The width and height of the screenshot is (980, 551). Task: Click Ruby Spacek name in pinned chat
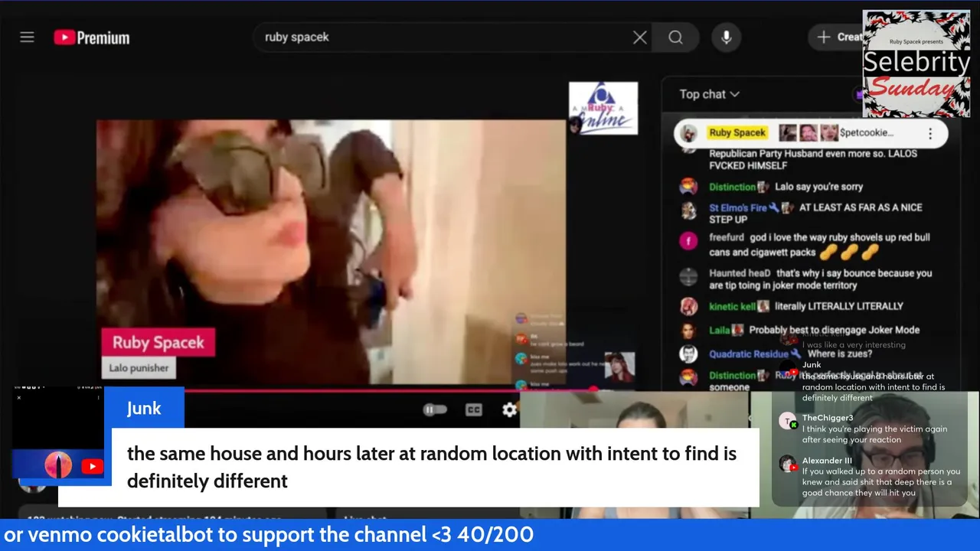[737, 132]
